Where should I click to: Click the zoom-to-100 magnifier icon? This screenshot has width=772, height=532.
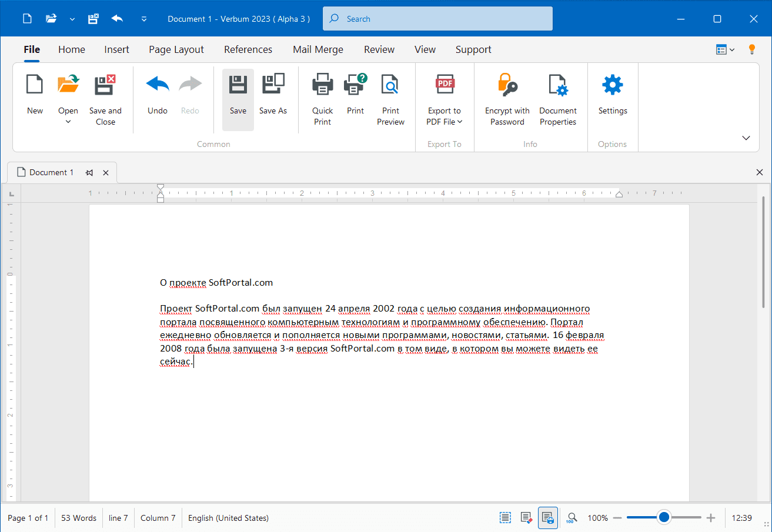pos(572,518)
